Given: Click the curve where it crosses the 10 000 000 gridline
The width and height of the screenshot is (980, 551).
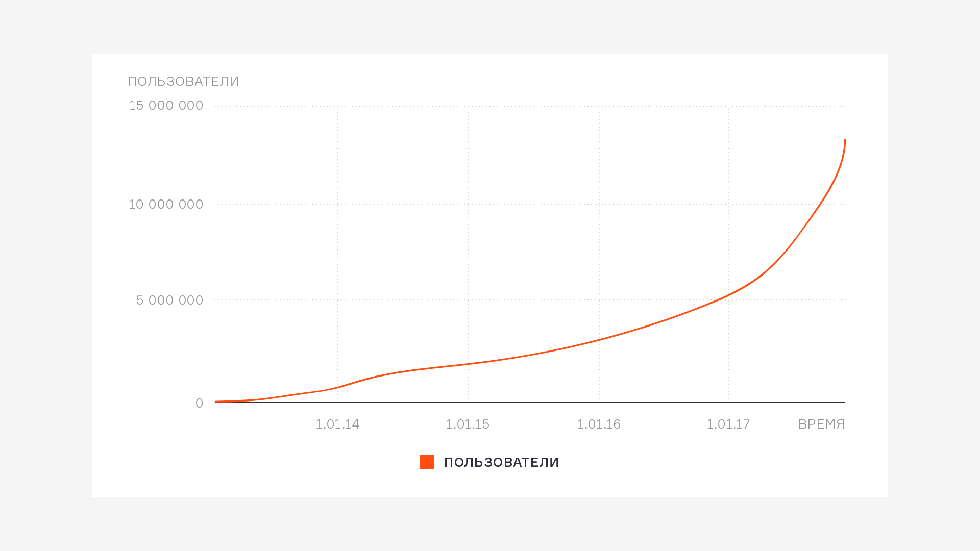Looking at the screenshot, I should point(820,205).
